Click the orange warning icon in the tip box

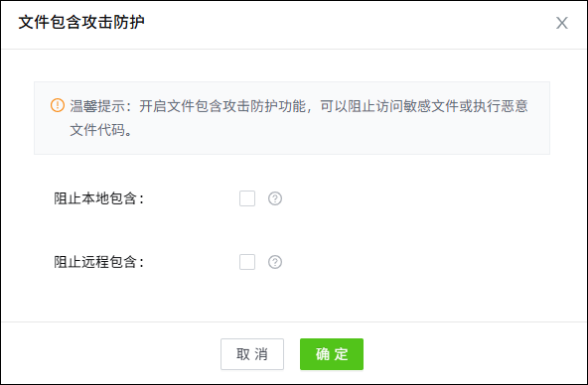58,105
